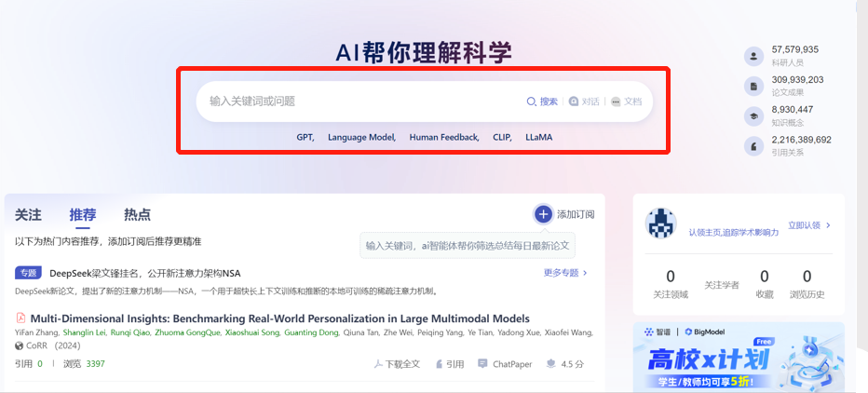Viewport: 868px width, 393px height.
Task: Click the magnifier 搜索 search icon
Action: [532, 102]
